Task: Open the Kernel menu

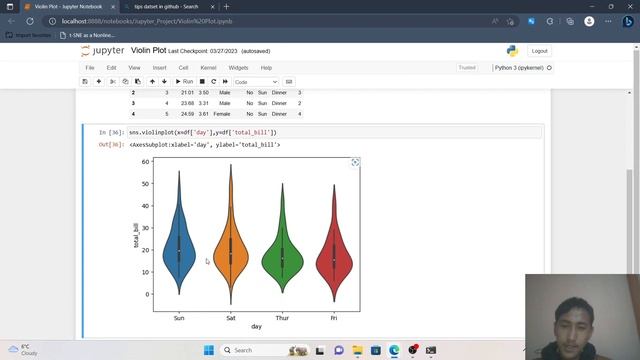Action: click(x=208, y=68)
